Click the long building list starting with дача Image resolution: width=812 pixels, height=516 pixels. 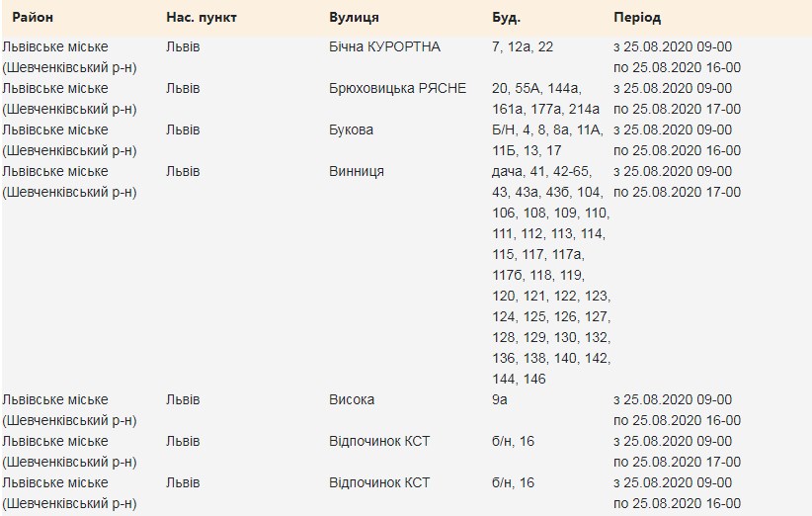(x=550, y=275)
